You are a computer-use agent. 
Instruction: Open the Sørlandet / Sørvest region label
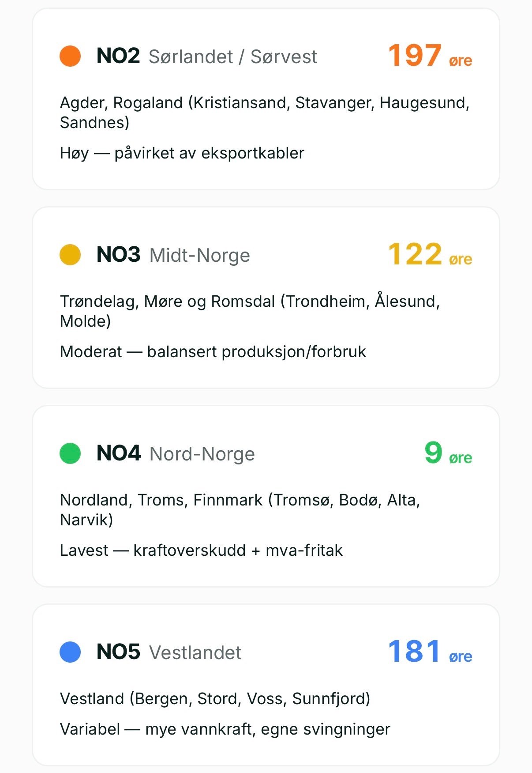pos(233,57)
